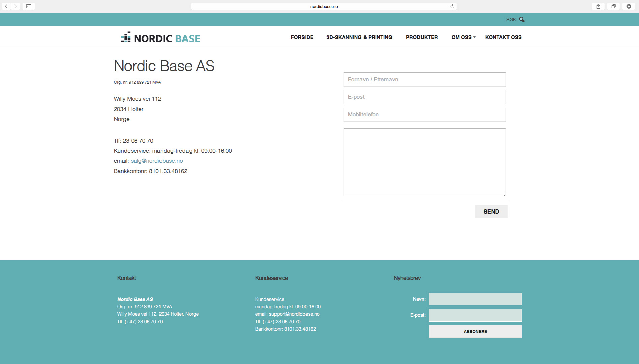Click the footer Kundeservice heading
Viewport: 639px width, 364px height.
271,278
